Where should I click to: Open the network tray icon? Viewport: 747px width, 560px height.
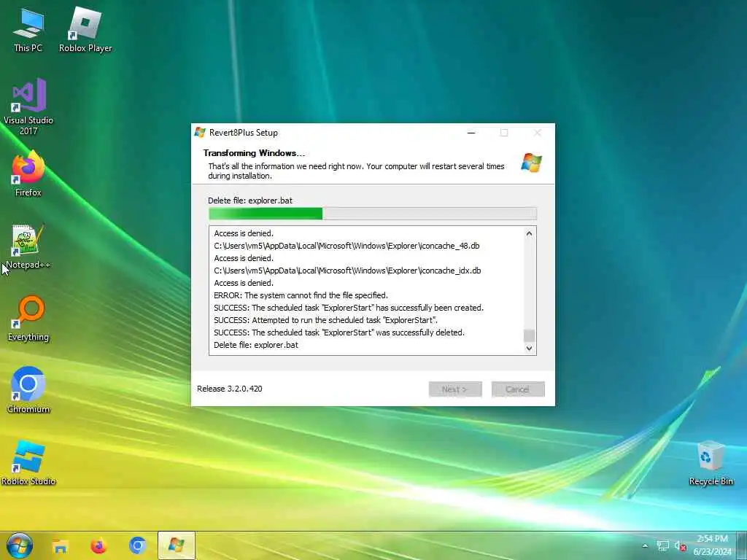click(662, 546)
